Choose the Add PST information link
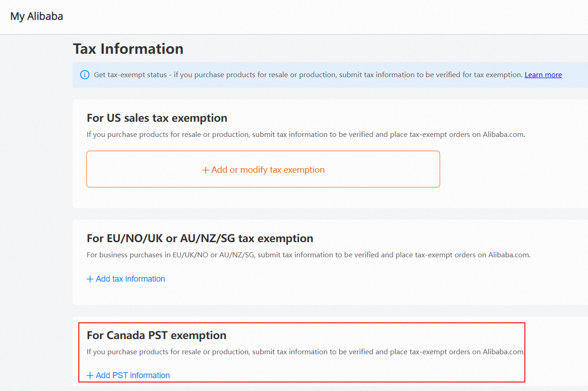 click(133, 375)
